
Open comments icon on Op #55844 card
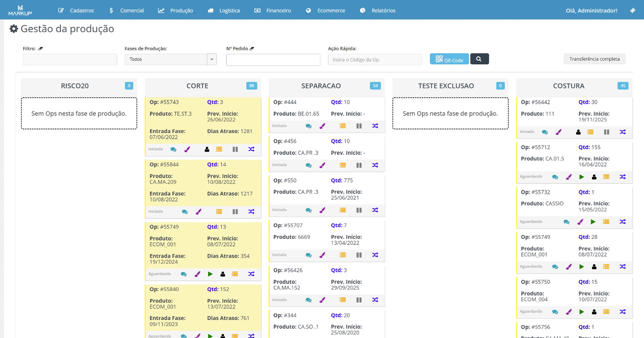click(x=185, y=212)
